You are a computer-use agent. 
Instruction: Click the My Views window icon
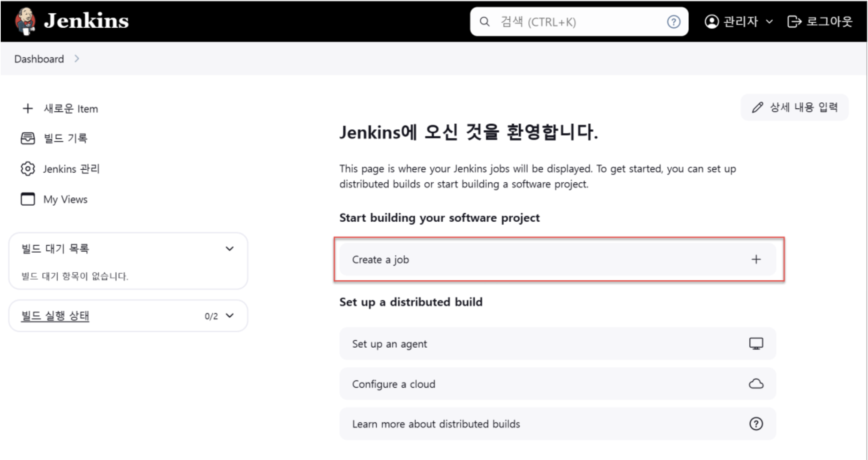(x=28, y=199)
